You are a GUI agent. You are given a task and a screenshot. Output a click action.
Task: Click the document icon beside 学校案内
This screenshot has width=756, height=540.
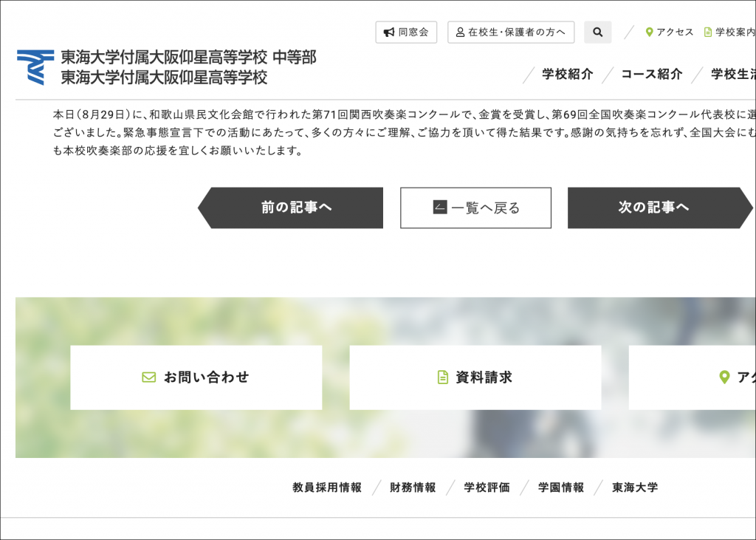tap(708, 33)
